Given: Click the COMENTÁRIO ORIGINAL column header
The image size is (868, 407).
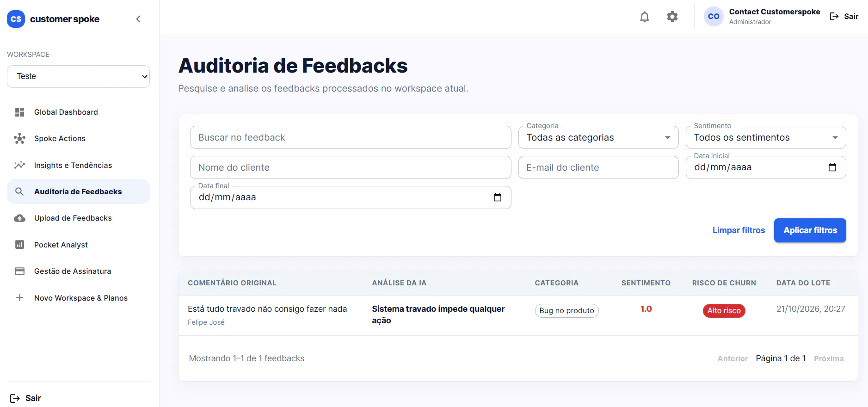Looking at the screenshot, I should tap(232, 283).
